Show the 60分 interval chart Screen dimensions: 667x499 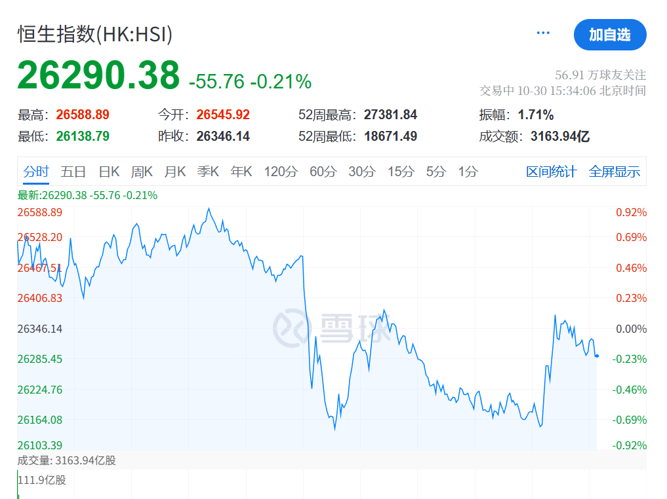[323, 171]
